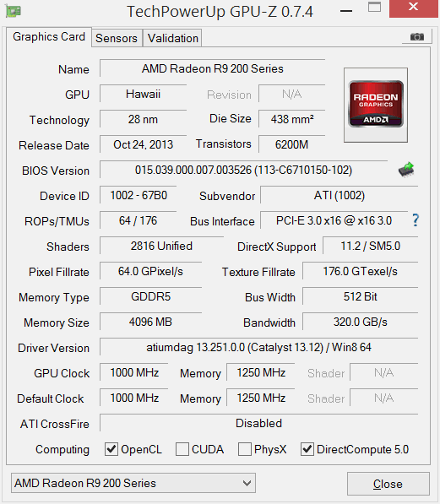Click the GPU-Z app icon in title bar
The image size is (440, 504).
tap(14, 11)
